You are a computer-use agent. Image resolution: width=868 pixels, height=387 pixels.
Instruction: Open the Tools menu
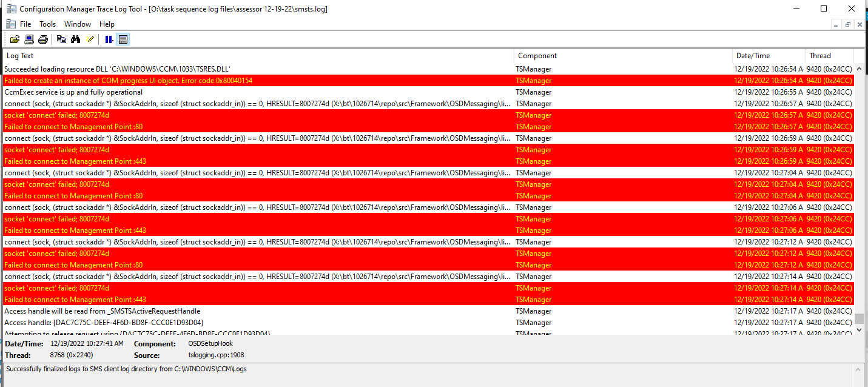47,24
